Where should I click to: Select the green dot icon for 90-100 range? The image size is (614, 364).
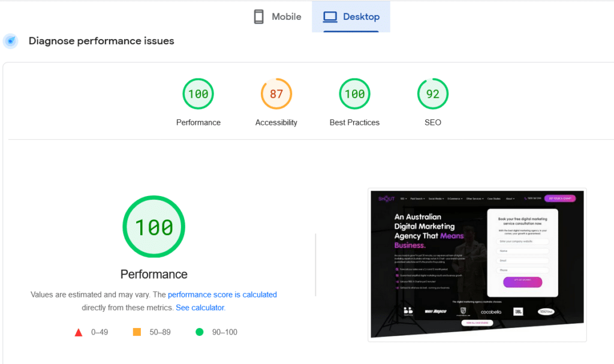click(199, 332)
